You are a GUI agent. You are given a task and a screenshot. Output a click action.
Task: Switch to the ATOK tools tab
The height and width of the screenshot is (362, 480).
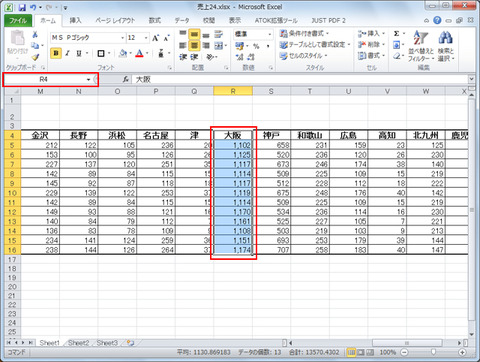pyautogui.click(x=276, y=21)
